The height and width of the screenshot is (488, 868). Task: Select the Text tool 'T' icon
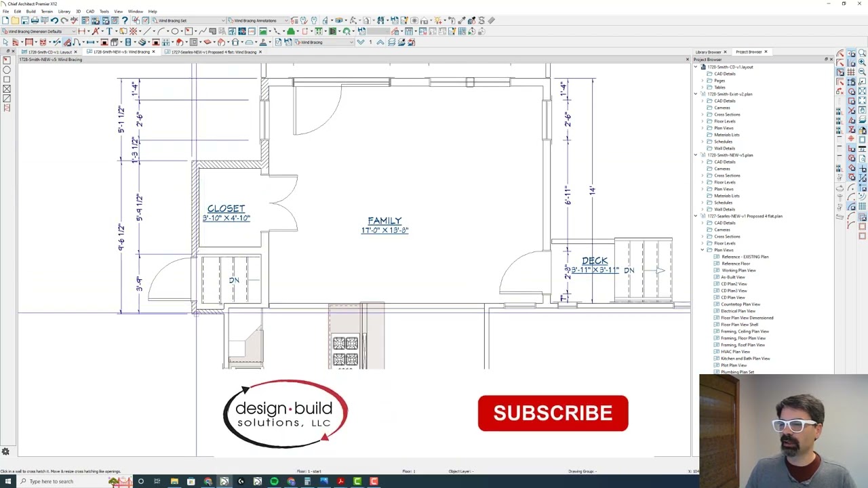tap(109, 31)
